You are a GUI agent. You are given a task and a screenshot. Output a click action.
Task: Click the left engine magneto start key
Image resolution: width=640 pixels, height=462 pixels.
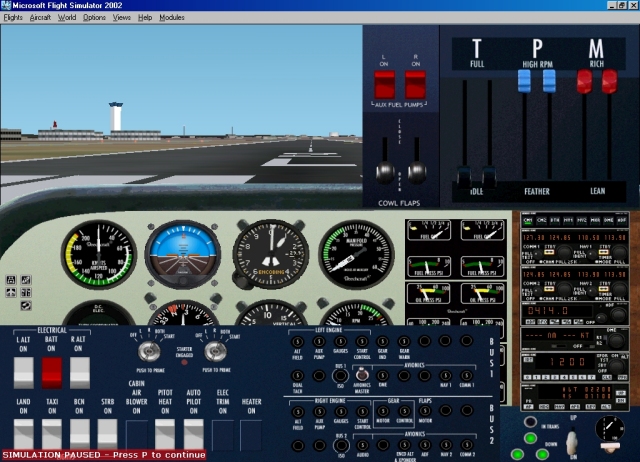click(x=149, y=351)
